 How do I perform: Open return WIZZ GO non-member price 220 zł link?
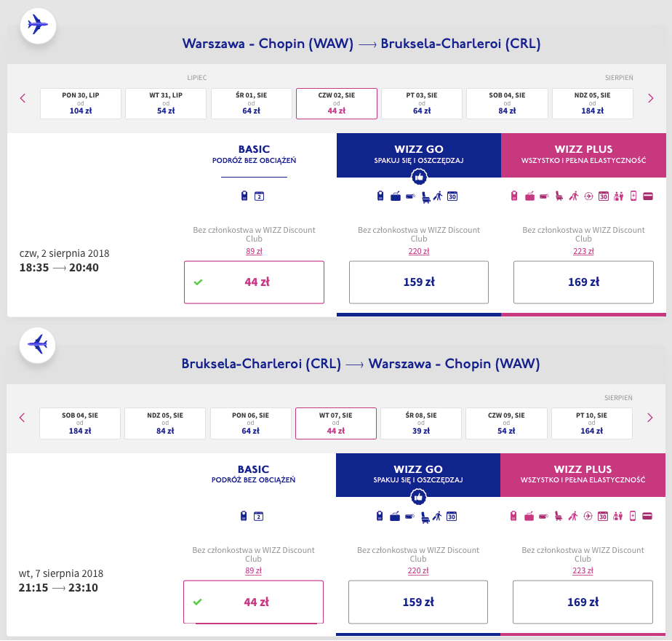pyautogui.click(x=418, y=570)
